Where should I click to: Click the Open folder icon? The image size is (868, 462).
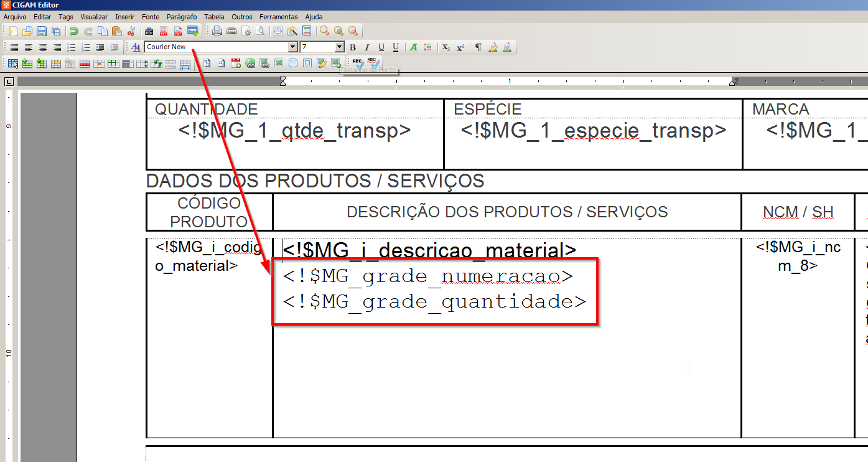[x=27, y=31]
